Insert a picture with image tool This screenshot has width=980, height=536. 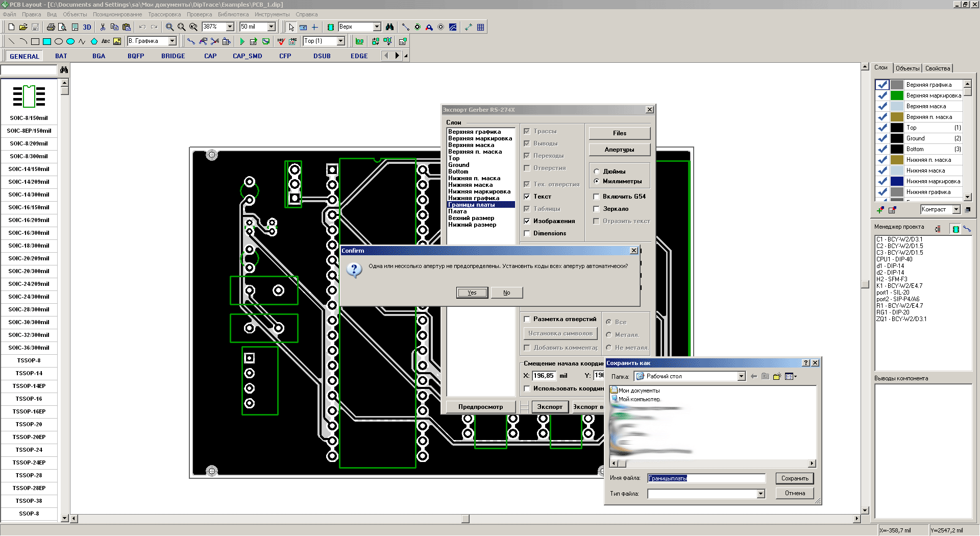click(x=117, y=41)
